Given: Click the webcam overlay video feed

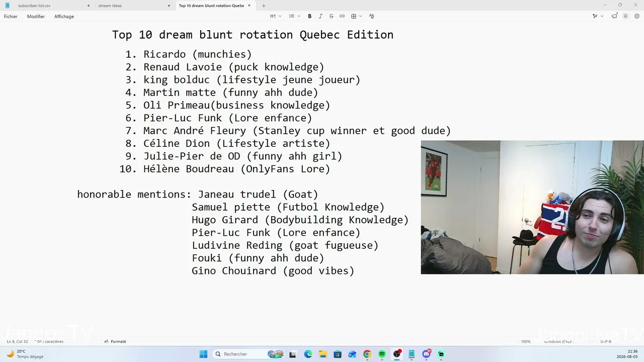Looking at the screenshot, I should [532, 207].
